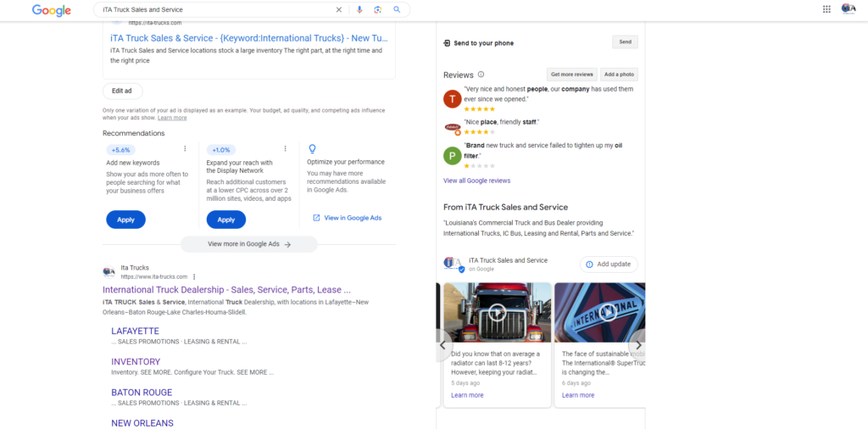Click the '6 days ago' post timestamp
Viewport: 868px width, 429px height.
coord(576,383)
